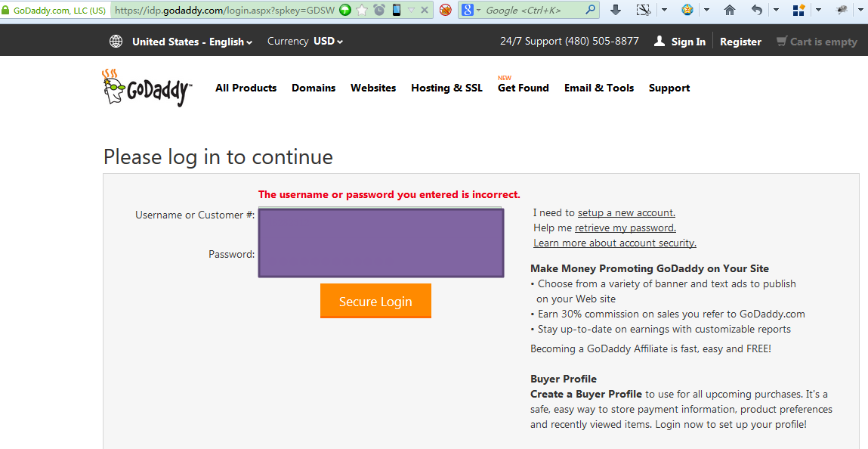Click Make Money Promoting GoDaddy heading
This screenshot has width=868, height=449.
click(x=650, y=268)
